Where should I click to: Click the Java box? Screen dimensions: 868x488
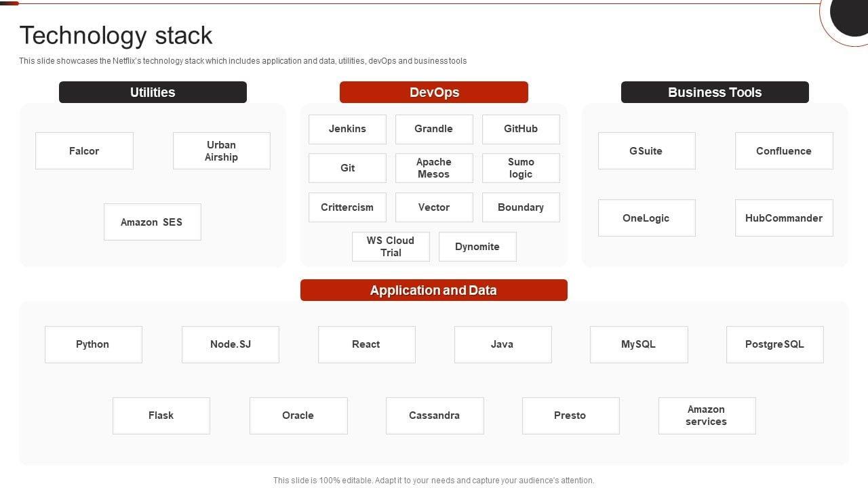[503, 344]
